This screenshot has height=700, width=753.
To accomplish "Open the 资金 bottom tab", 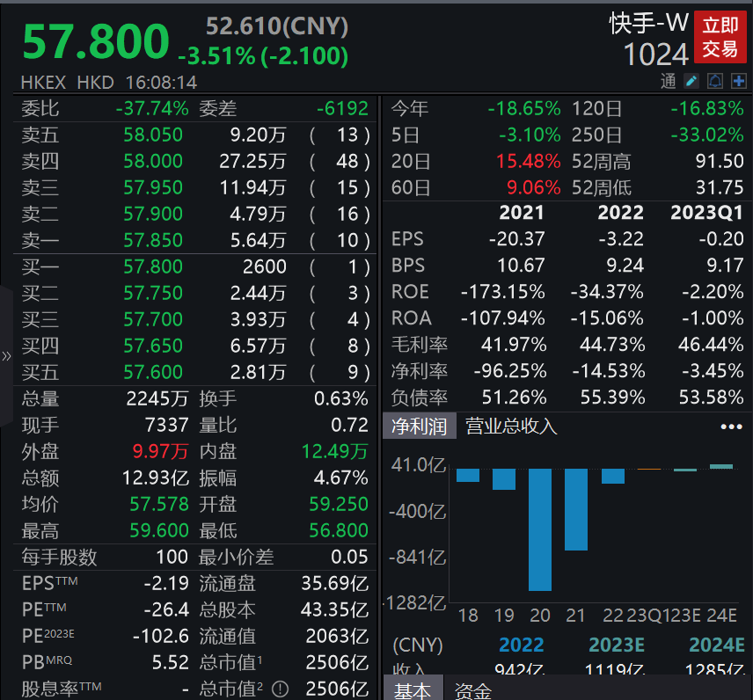I will (x=472, y=690).
